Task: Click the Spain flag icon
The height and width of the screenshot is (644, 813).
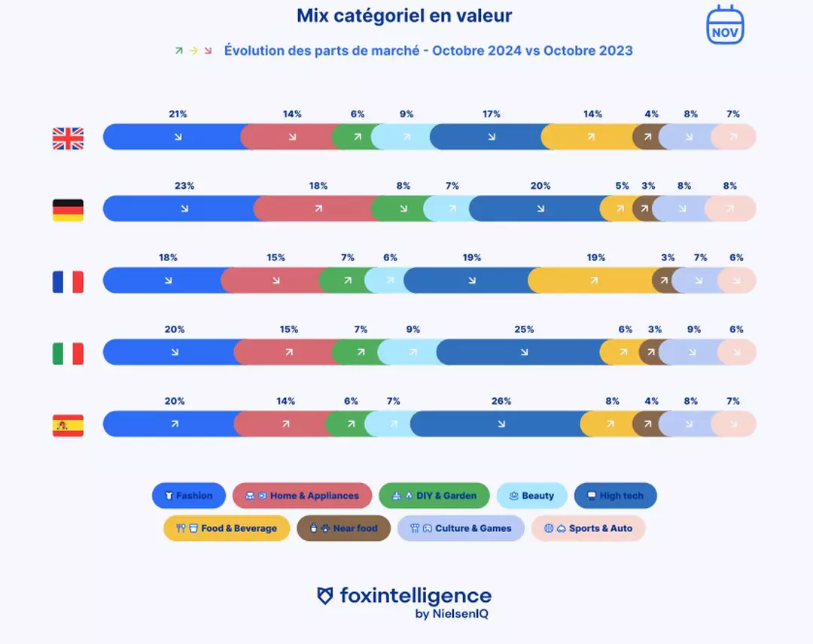Action: click(x=68, y=425)
